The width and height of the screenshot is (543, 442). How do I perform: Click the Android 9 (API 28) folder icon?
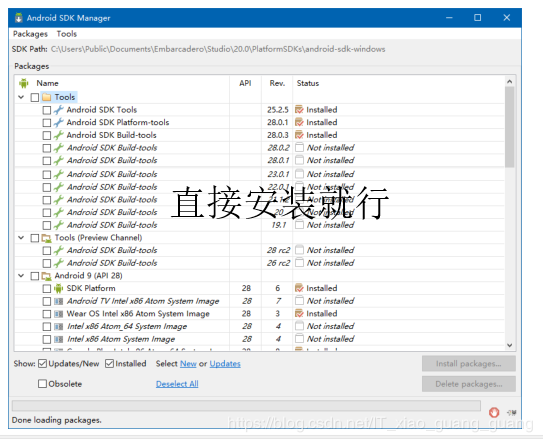[46, 276]
